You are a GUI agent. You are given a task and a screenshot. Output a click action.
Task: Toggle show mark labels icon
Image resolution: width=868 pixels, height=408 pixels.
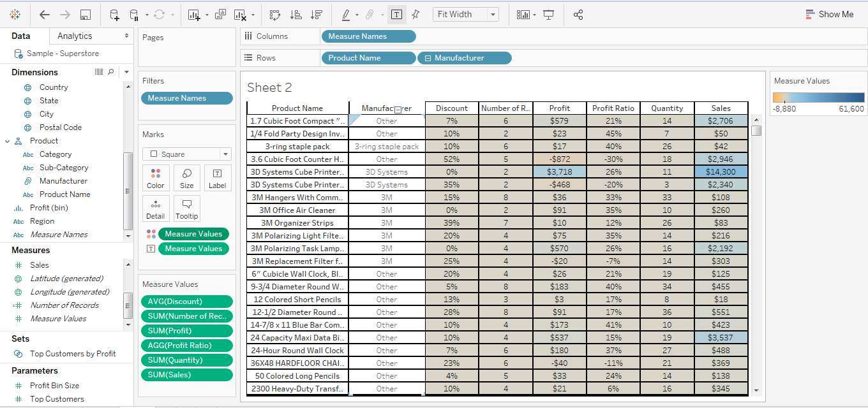coord(396,14)
